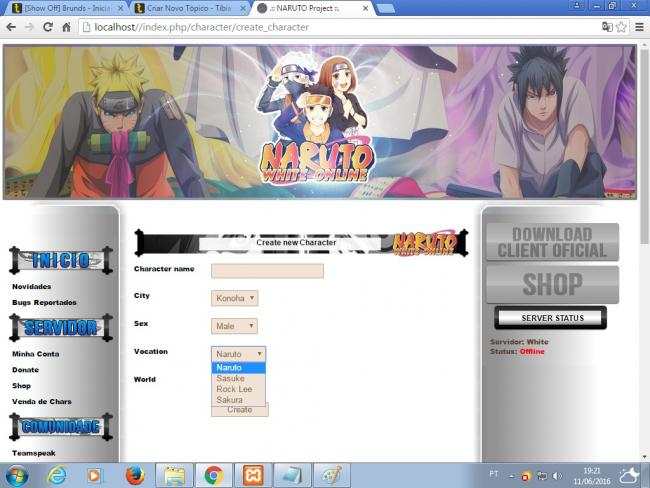Click the browser forward arrow
The image size is (650, 488).
(x=29, y=27)
